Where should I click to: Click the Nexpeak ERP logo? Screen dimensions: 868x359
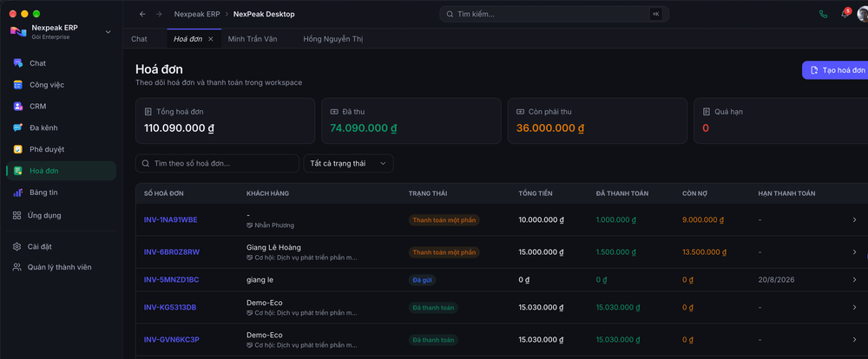18,31
